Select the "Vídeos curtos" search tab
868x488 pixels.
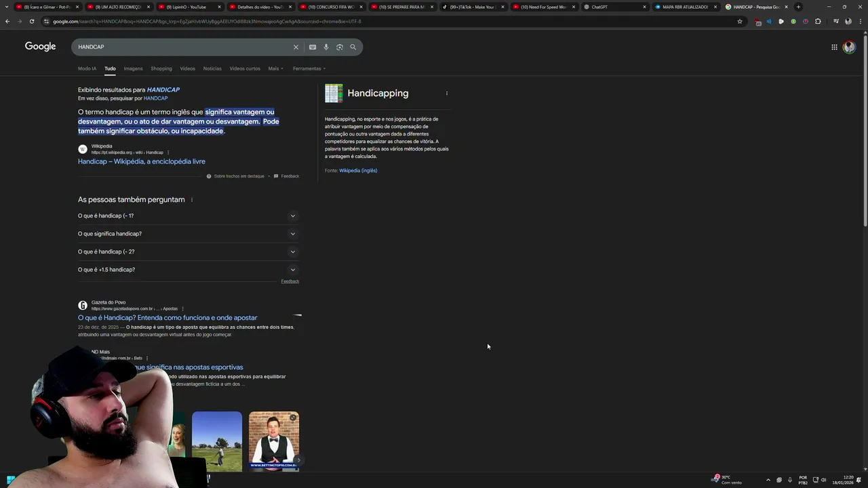245,68
